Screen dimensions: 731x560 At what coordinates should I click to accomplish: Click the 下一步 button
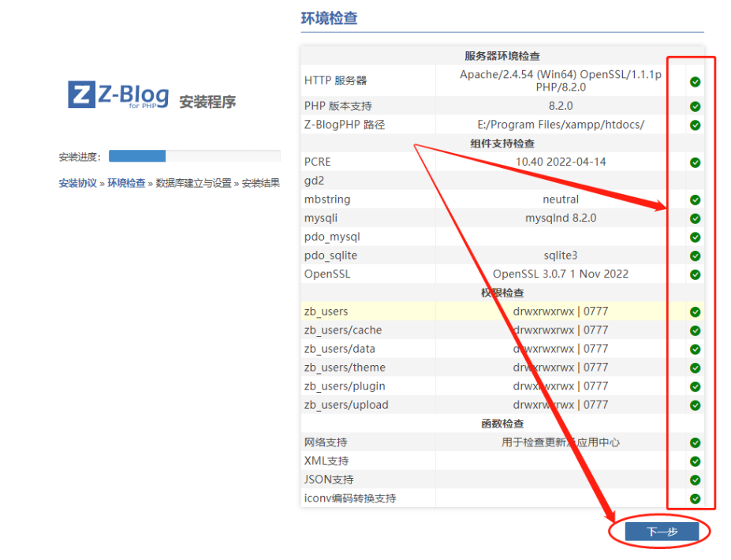[662, 532]
